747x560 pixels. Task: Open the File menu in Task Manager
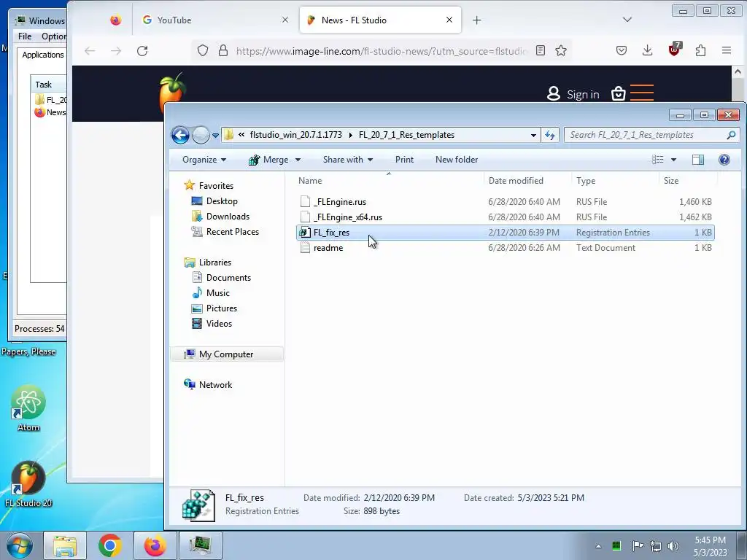click(x=25, y=36)
